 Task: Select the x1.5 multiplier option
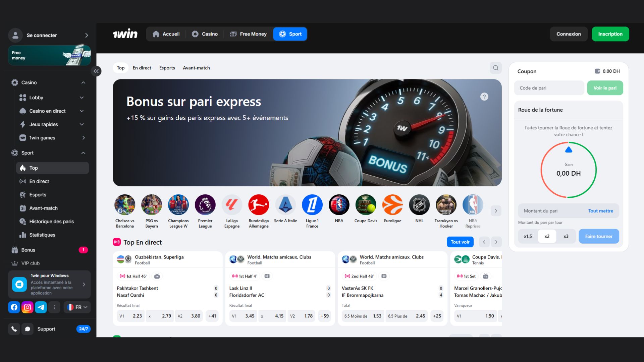coord(528,236)
